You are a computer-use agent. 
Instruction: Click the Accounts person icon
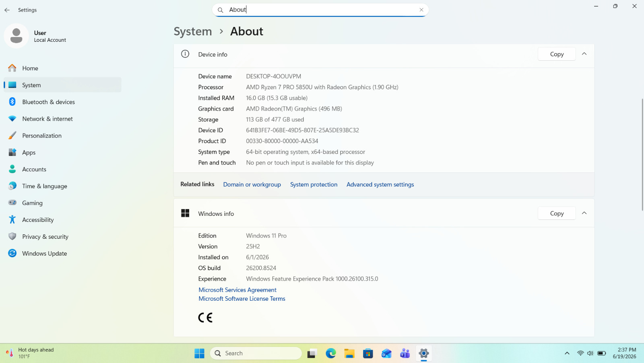[12, 169]
